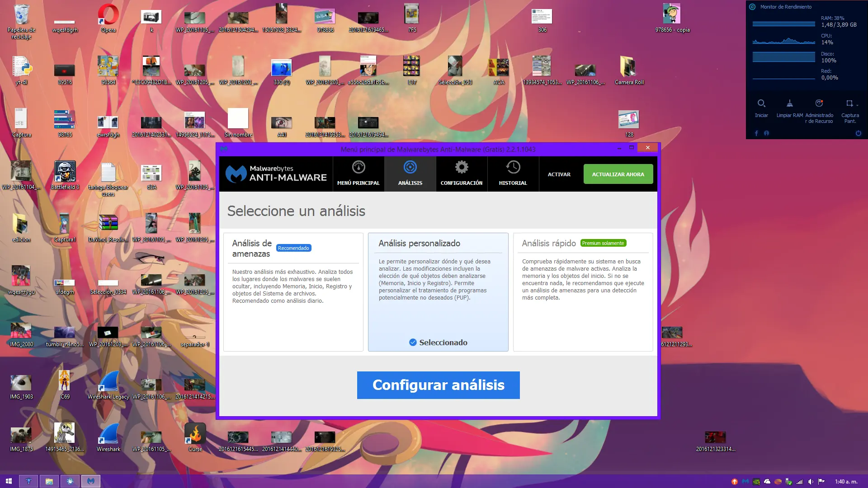Select the DaVinci_Resolve archive icon
This screenshot has width=868, height=488.
(108, 228)
